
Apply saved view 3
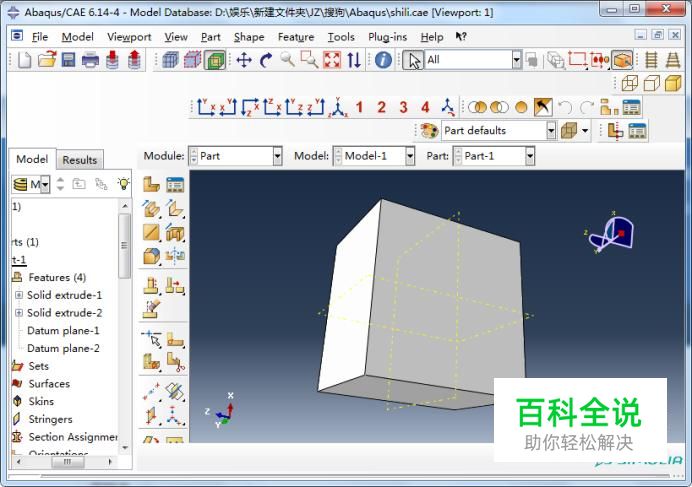pos(403,107)
